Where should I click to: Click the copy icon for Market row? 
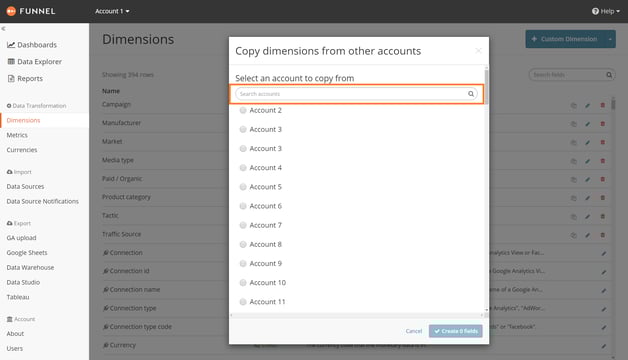click(574, 143)
